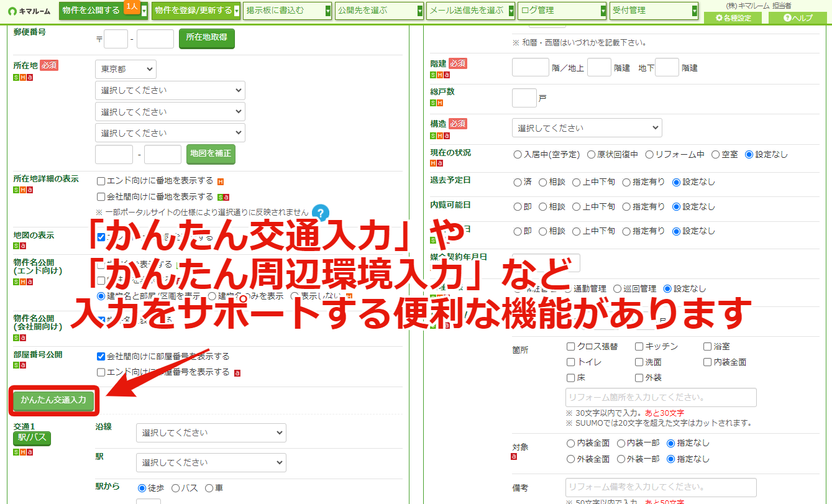
Task: Open the 掲示板に書込む menu
Action: coord(287,11)
